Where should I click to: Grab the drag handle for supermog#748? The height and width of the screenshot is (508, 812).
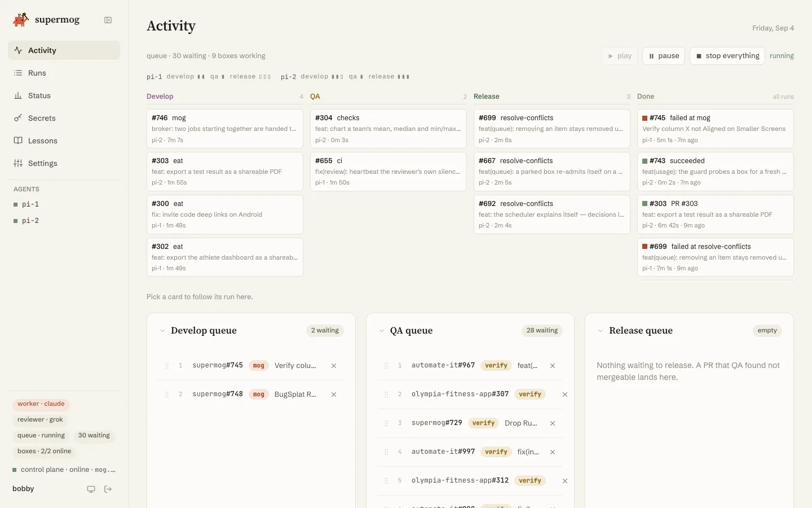[x=167, y=395]
